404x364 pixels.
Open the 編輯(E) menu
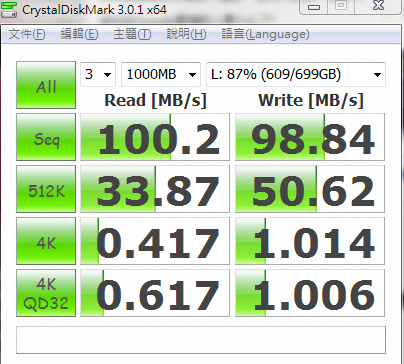[x=79, y=34]
